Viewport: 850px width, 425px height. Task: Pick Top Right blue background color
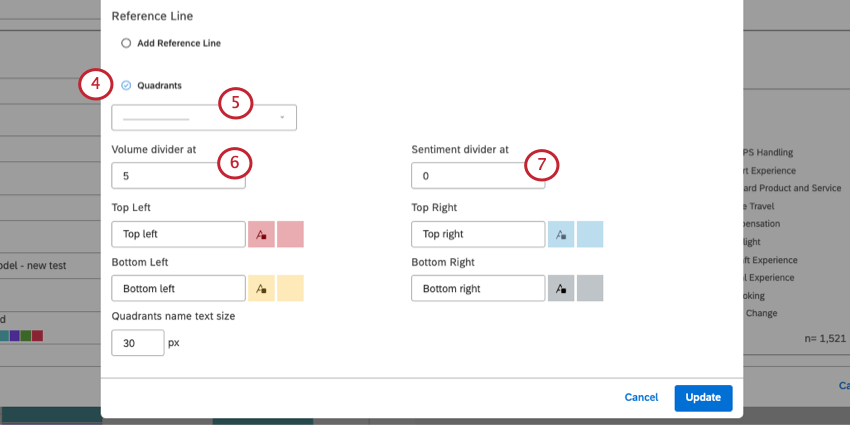(x=590, y=235)
